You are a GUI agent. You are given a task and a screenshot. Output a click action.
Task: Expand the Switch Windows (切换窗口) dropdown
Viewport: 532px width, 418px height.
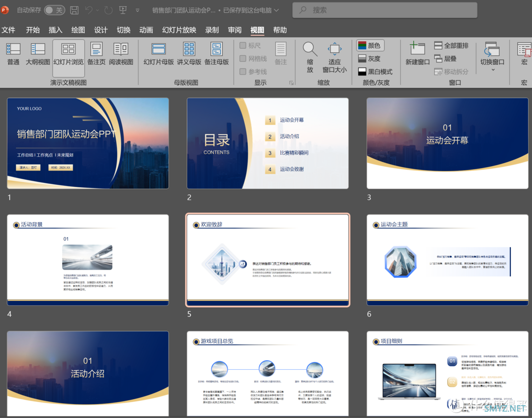pos(493,70)
